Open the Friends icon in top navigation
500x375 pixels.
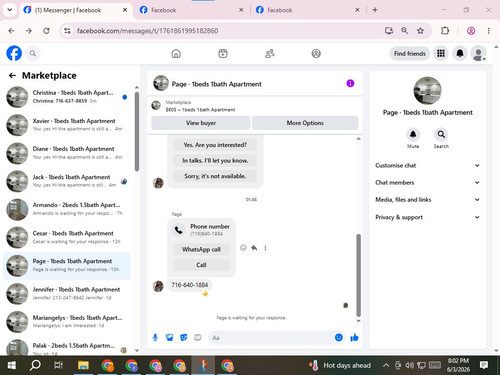pyautogui.click(x=269, y=53)
